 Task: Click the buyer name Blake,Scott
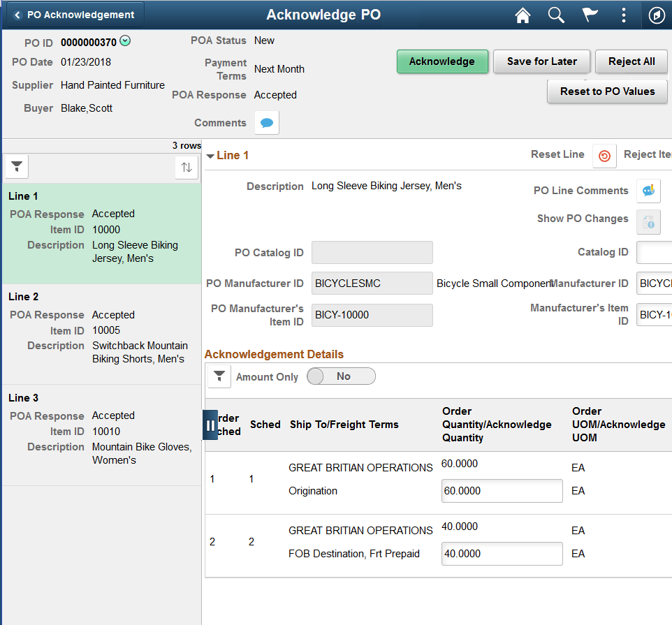[87, 108]
